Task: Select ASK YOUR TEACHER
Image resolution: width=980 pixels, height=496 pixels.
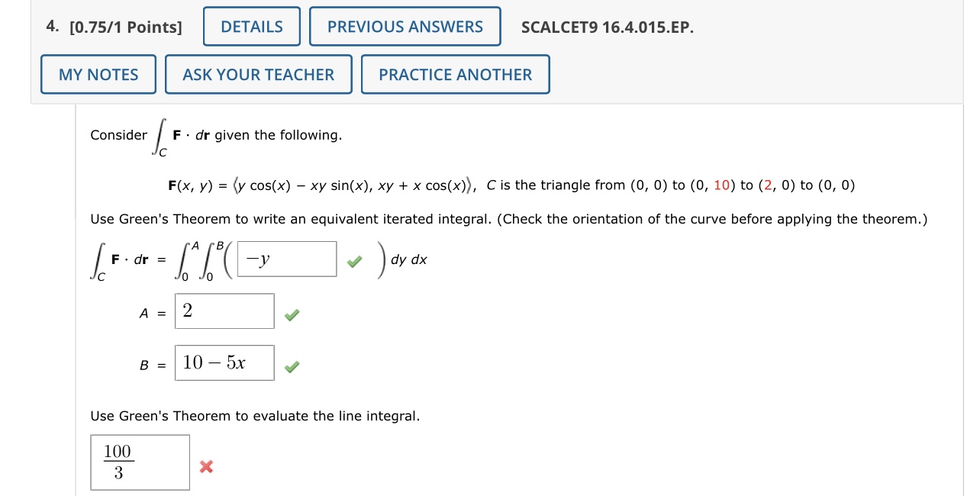Action: tap(258, 74)
